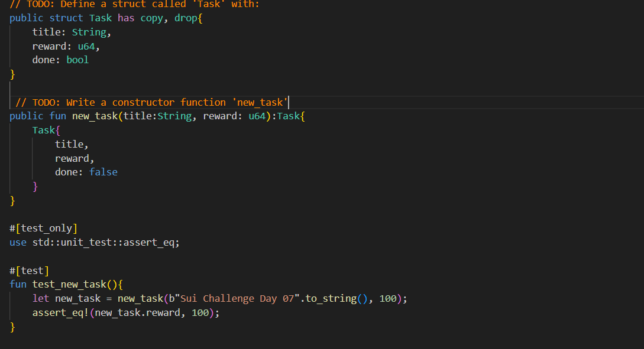The image size is (644, 349).
Task: Click the 'false' value in done field
Action: tap(103, 172)
